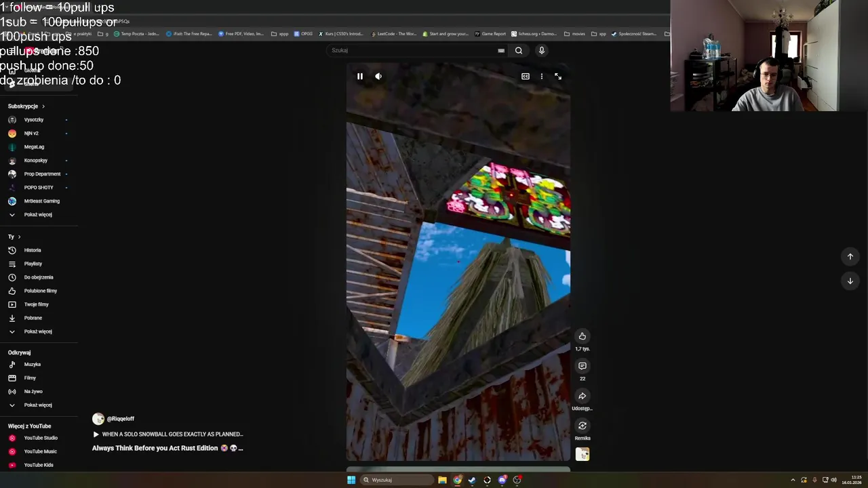Expand the Subskrypcje section chevron

pos(43,106)
